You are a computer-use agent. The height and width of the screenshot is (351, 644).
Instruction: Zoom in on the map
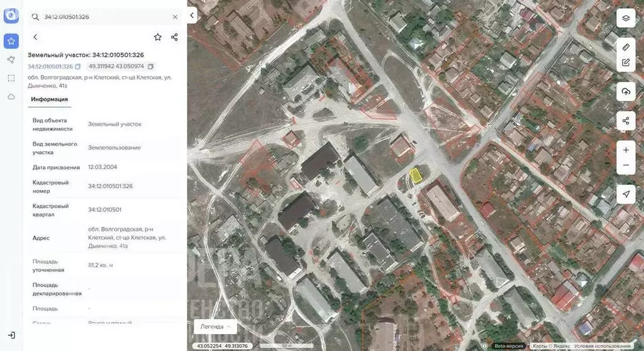coord(625,150)
